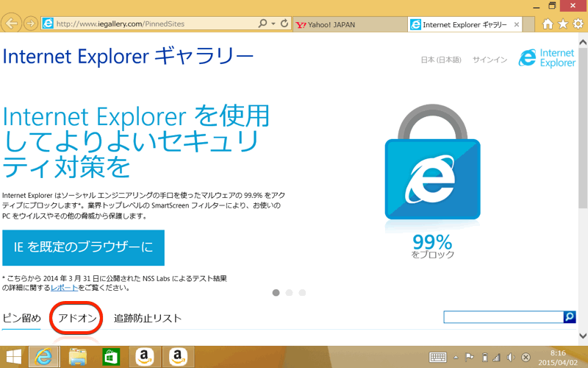Select the third carousel slide dot
This screenshot has width=588, height=368.
pos(302,292)
